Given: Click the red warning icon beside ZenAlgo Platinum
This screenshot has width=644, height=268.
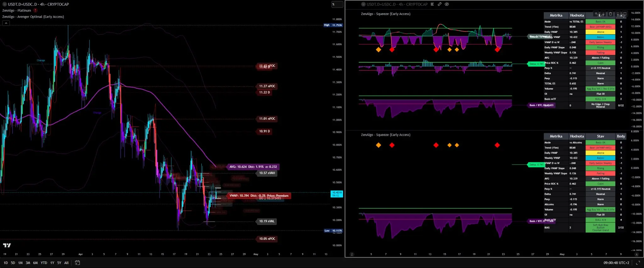Looking at the screenshot, I should pos(36,10).
